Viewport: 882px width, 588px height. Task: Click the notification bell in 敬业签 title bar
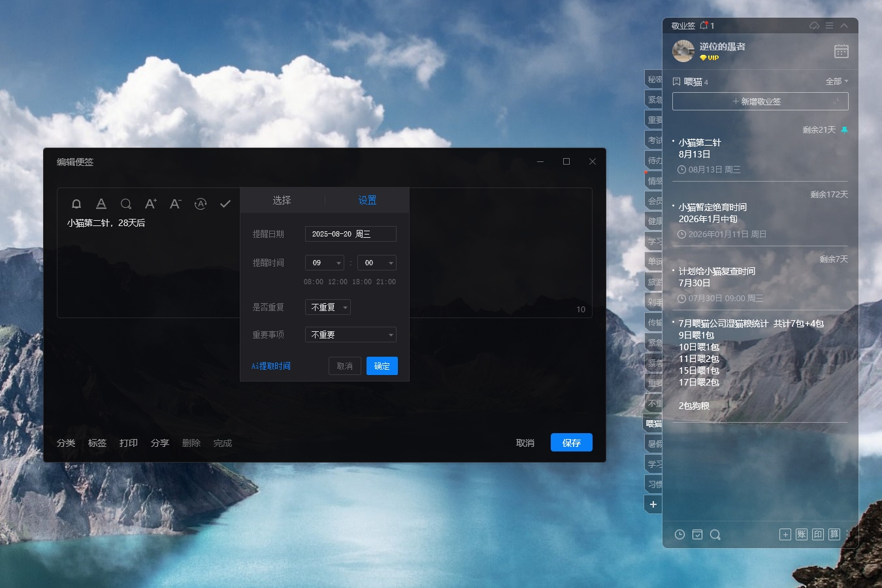[x=704, y=25]
